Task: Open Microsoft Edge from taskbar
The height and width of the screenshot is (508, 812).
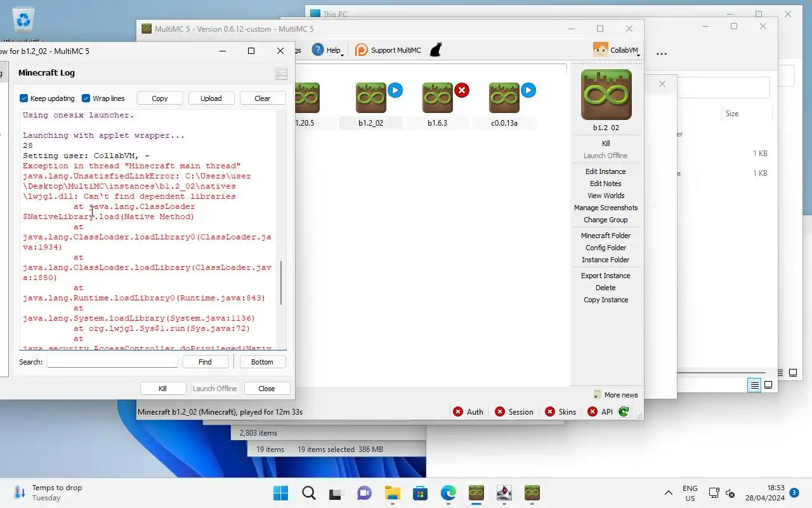Action: pyautogui.click(x=448, y=493)
